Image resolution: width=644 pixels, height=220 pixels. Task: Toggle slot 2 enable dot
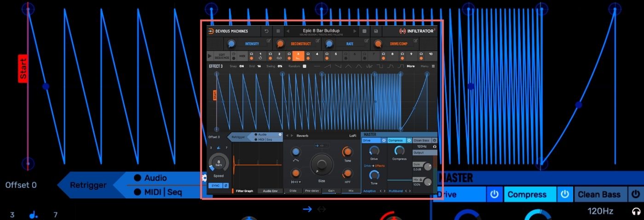coord(270,58)
